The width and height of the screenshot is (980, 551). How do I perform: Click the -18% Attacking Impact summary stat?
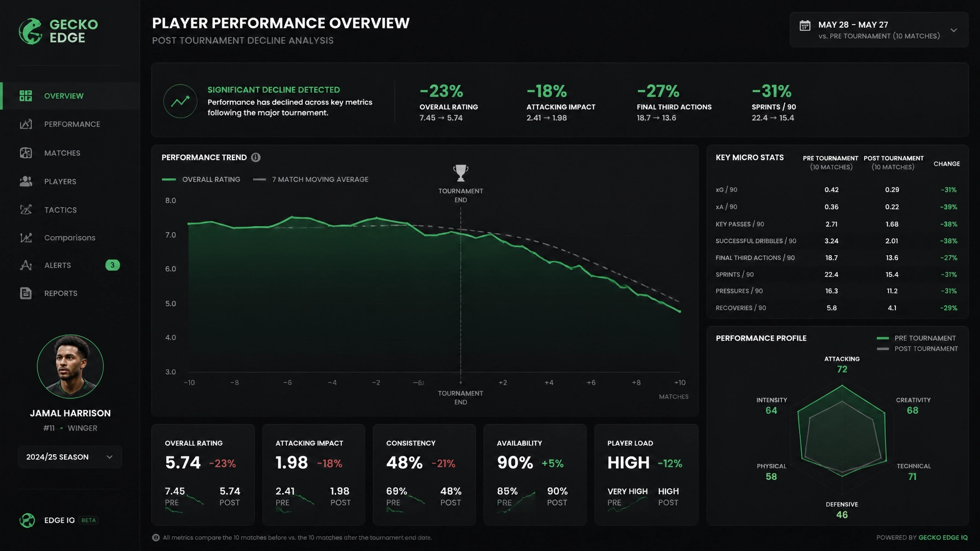[x=561, y=103]
